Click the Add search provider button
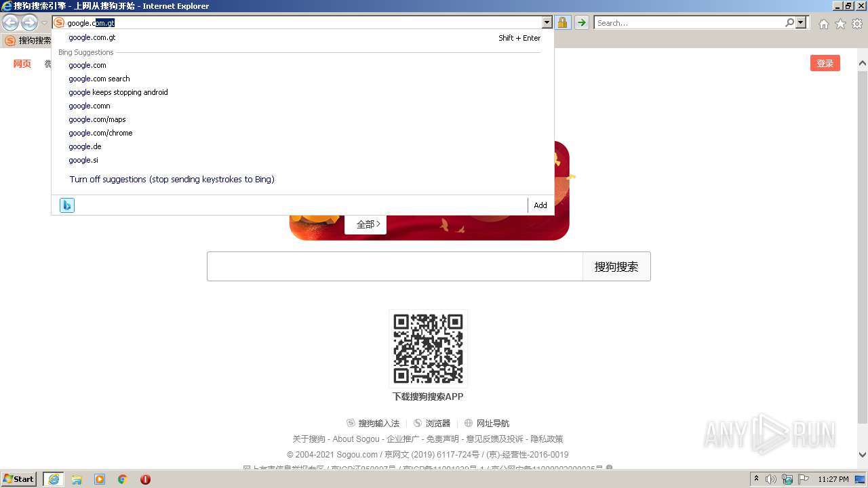868x488 pixels. pyautogui.click(x=540, y=205)
